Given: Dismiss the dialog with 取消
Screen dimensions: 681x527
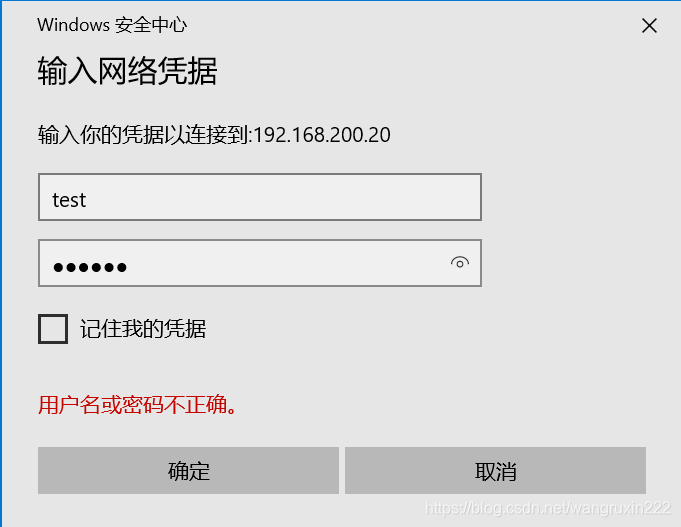Looking at the screenshot, I should [x=496, y=471].
